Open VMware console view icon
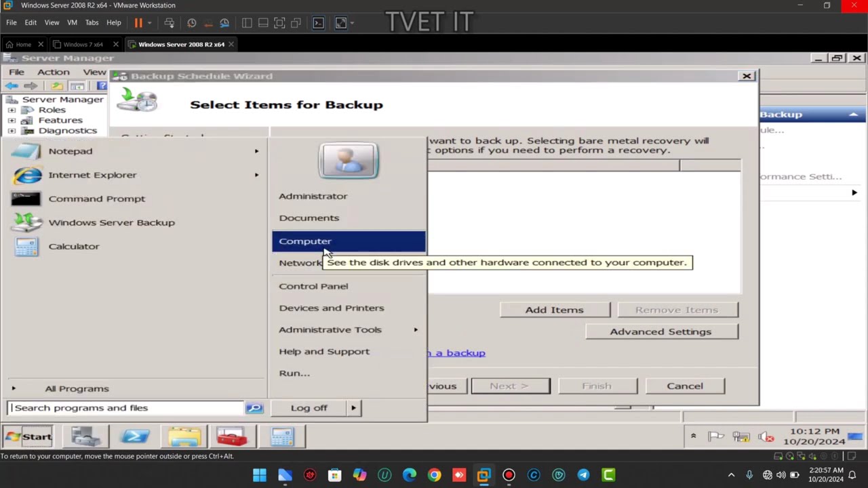The height and width of the screenshot is (488, 868). click(318, 22)
